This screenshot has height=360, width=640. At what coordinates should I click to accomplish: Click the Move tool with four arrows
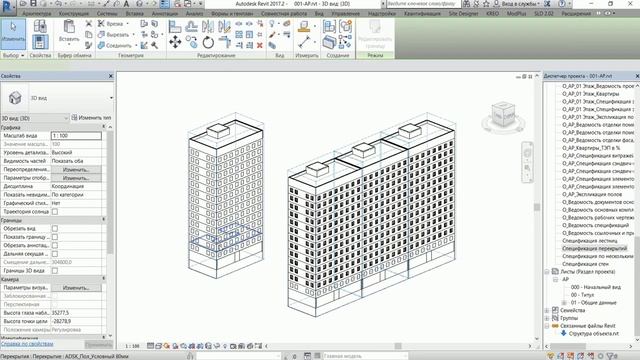[x=175, y=42]
